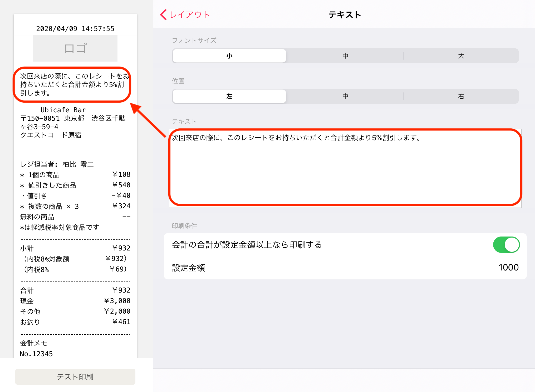Tap the 合計 ¥932 line in preview
This screenshot has height=392, width=535.
(x=75, y=290)
